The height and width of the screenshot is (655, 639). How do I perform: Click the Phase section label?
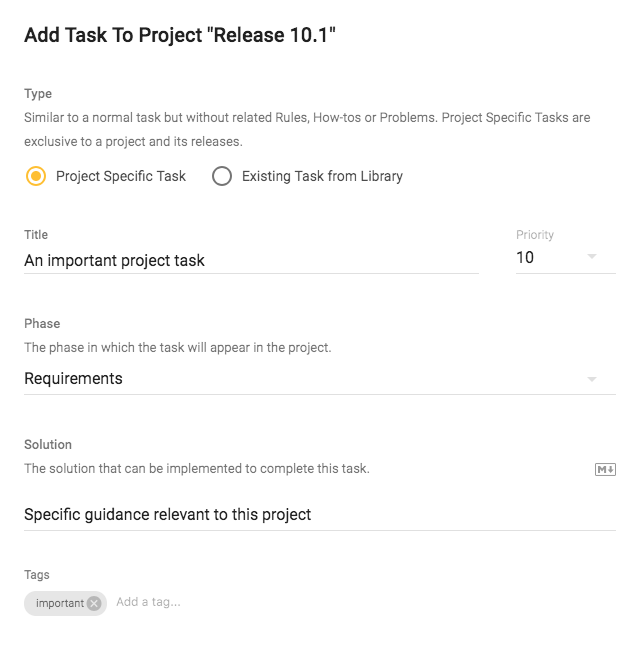pos(42,324)
